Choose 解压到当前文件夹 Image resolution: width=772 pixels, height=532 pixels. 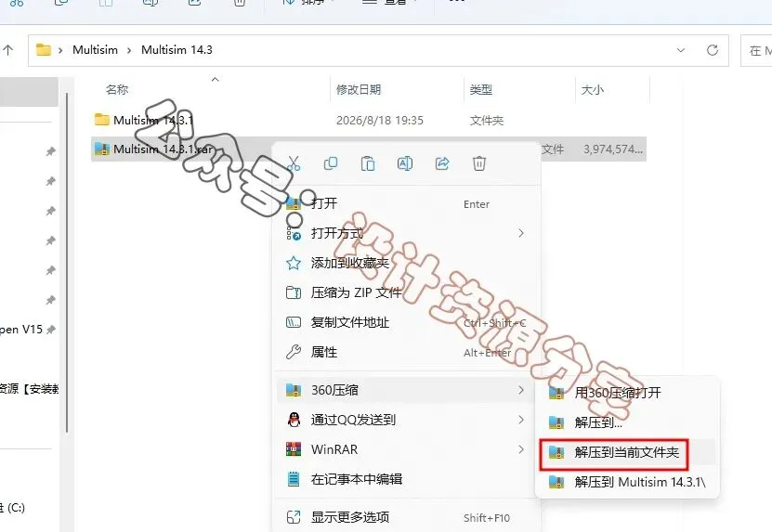(x=627, y=452)
